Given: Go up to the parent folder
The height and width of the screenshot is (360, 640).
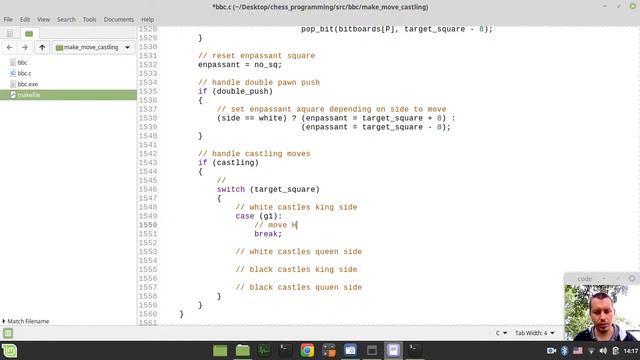Looking at the screenshot, I should click(42, 47).
